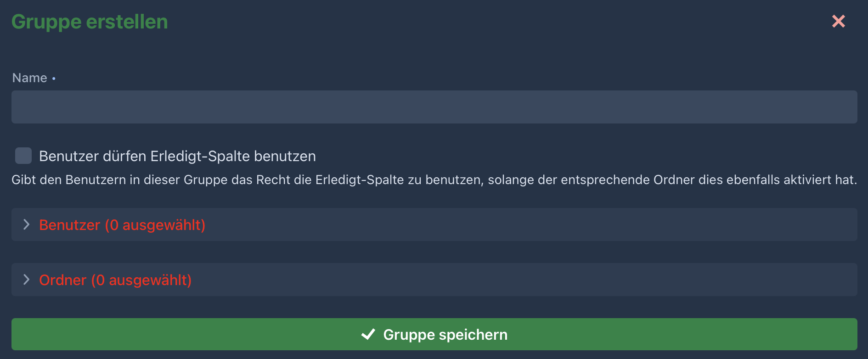Enable the Erledigt-Spalte checkbox
Image resolution: width=868 pixels, height=359 pixels.
click(23, 156)
